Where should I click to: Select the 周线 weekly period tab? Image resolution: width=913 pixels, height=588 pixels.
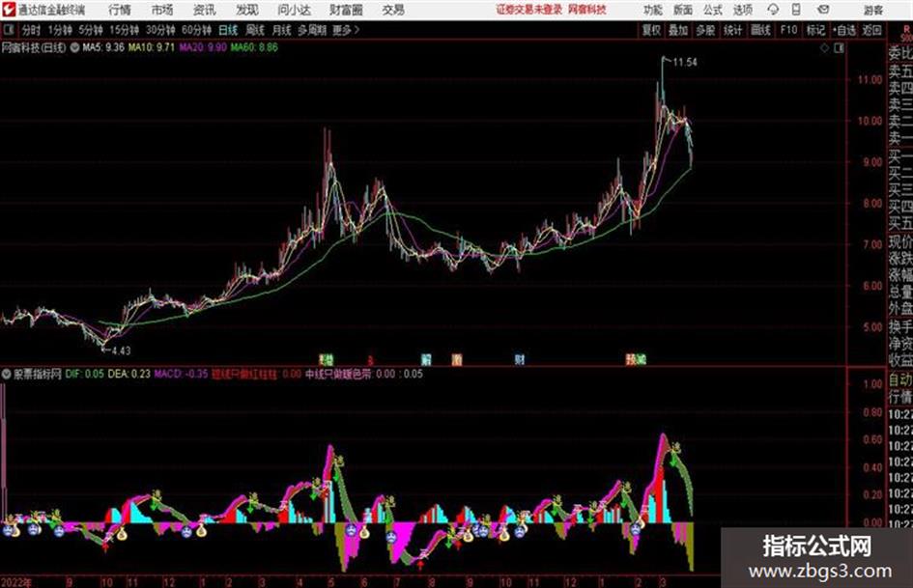[x=255, y=30]
